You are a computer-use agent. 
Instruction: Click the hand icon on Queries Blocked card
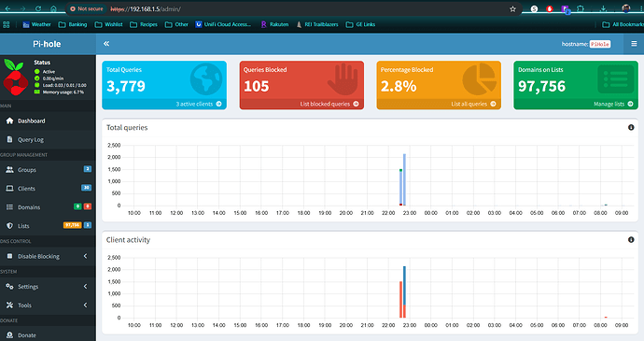click(343, 79)
